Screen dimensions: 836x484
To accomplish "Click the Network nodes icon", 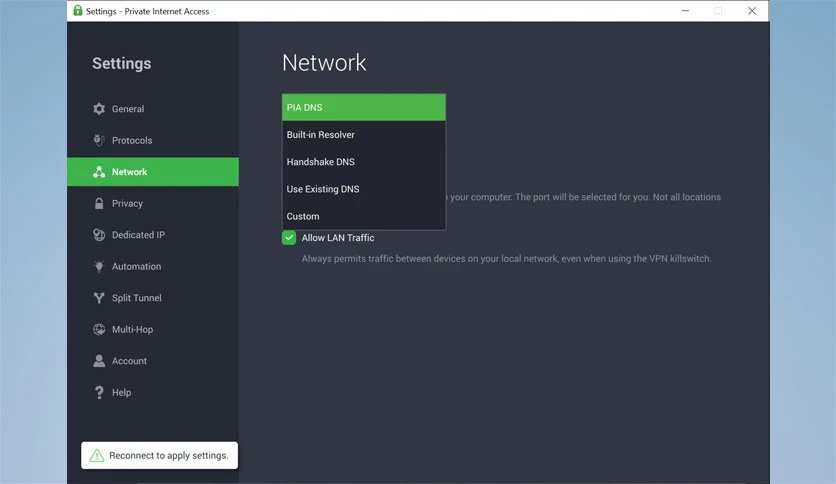I will coord(99,172).
